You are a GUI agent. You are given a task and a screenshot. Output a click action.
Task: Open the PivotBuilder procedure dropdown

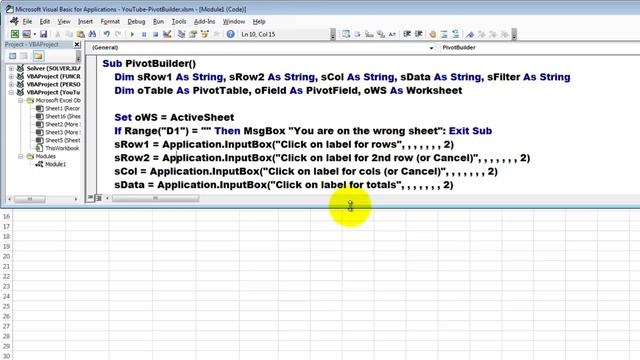540,48
